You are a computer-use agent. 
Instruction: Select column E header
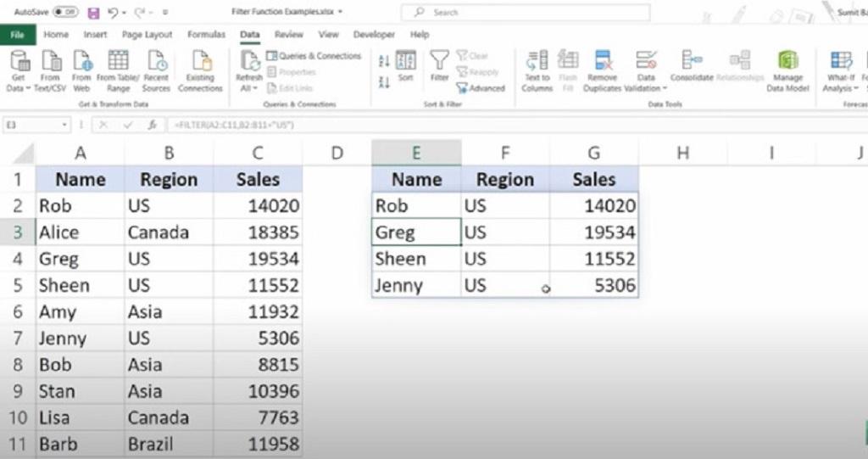[416, 153]
